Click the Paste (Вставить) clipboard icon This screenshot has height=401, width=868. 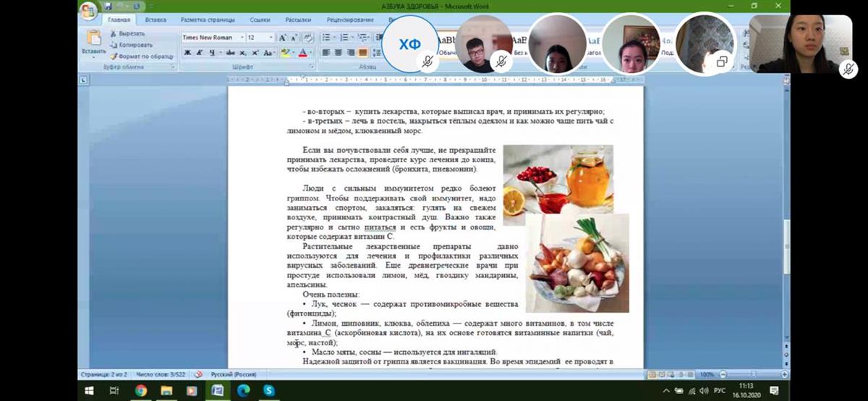[x=93, y=38]
